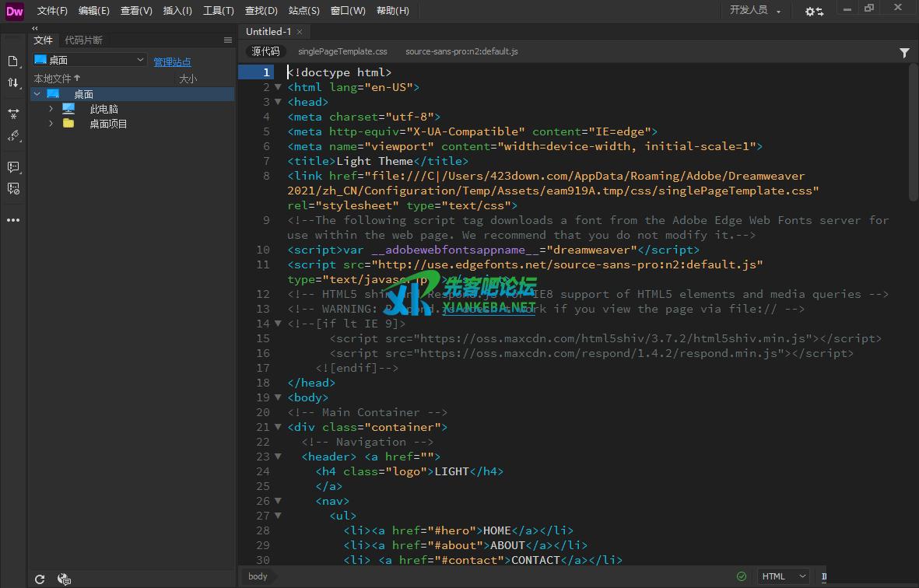The height and width of the screenshot is (588, 919).
Task: Open the HTML language dropdown in status bar
Action: click(784, 576)
